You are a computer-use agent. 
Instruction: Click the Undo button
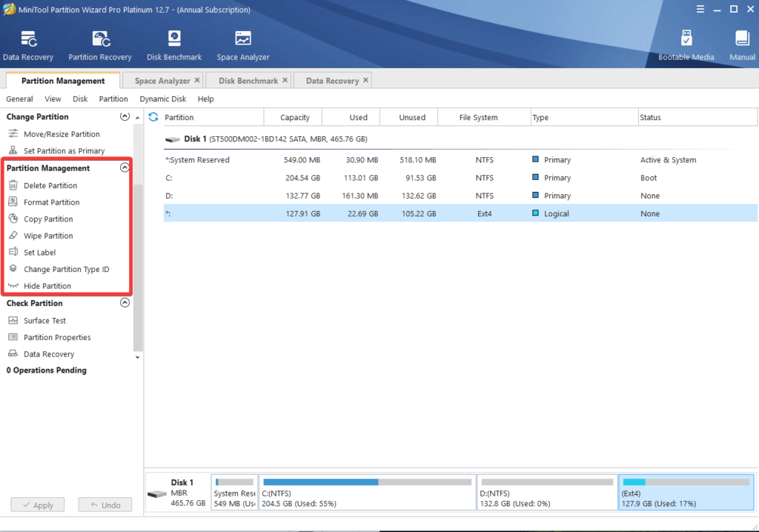tap(105, 505)
